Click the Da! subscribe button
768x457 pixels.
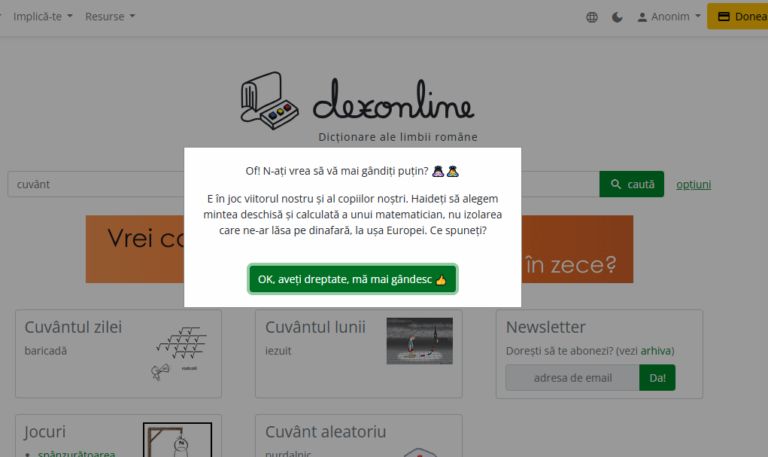click(657, 378)
